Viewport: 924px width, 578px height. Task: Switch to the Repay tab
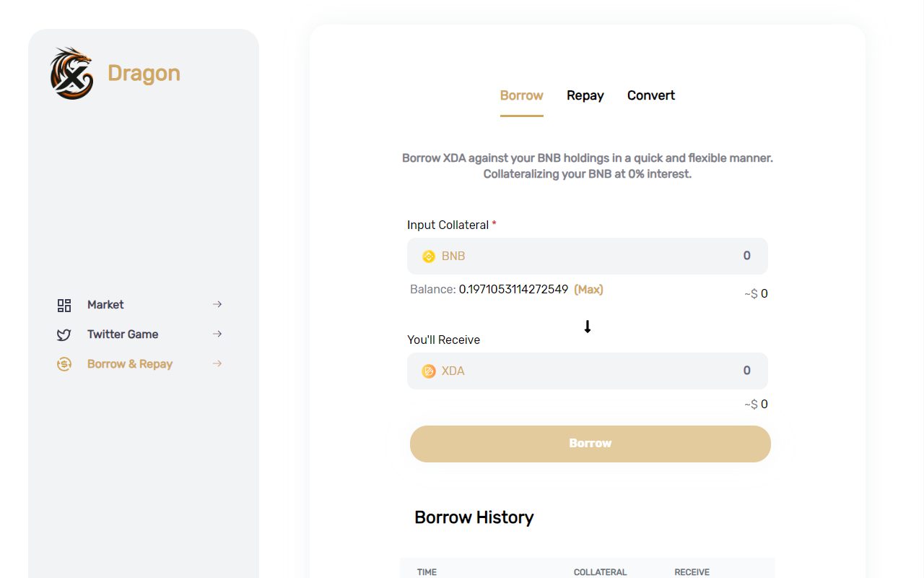585,95
